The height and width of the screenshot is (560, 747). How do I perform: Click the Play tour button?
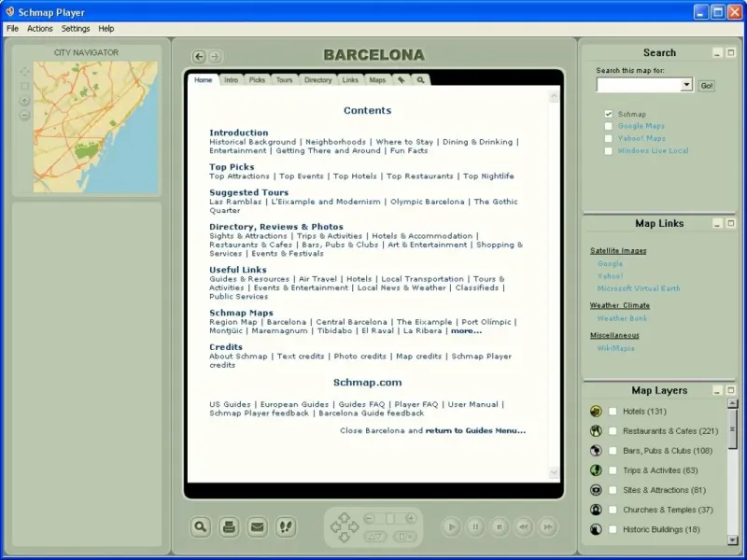click(x=451, y=527)
